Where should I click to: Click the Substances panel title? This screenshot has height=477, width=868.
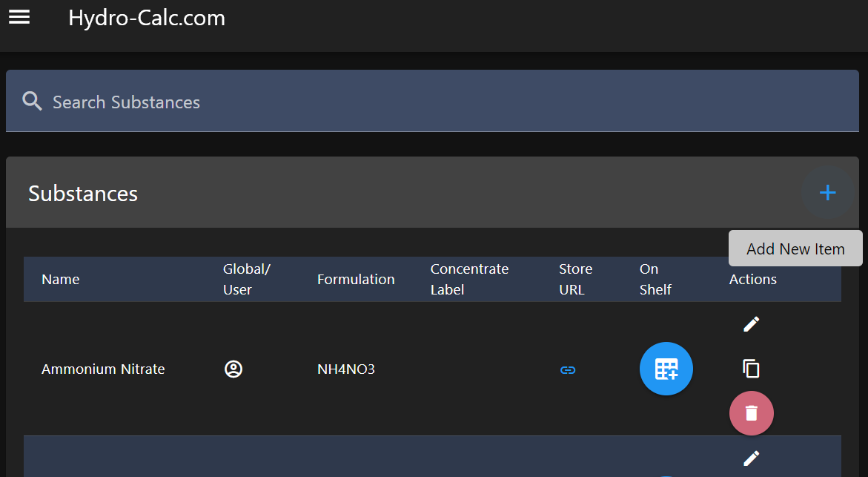tap(82, 193)
